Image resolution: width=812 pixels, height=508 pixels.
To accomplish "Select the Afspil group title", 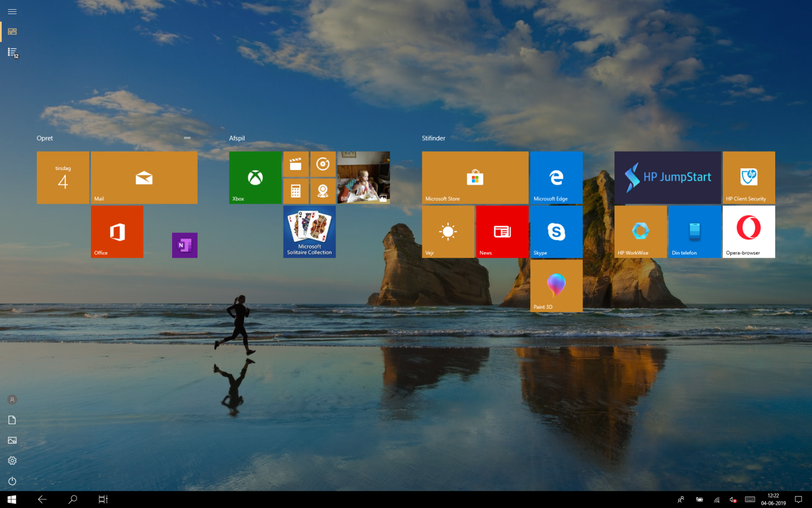I will pos(237,138).
